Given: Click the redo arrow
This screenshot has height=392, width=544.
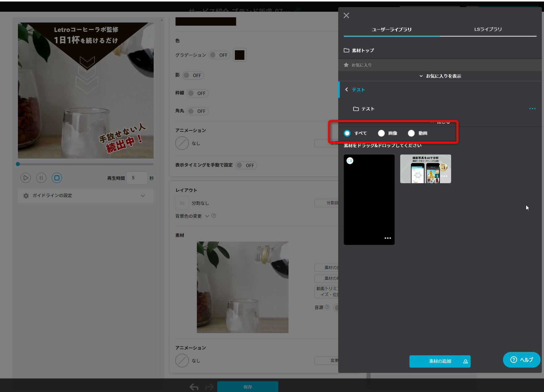Looking at the screenshot, I should click(210, 387).
